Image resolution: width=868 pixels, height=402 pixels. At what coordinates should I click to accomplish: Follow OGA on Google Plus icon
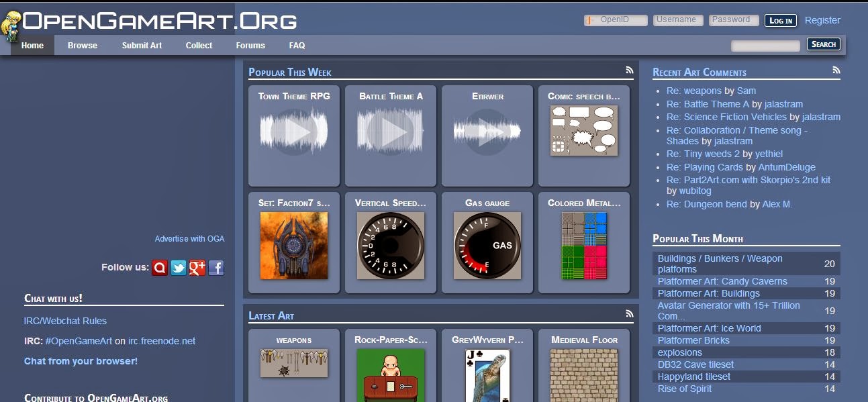click(x=197, y=268)
